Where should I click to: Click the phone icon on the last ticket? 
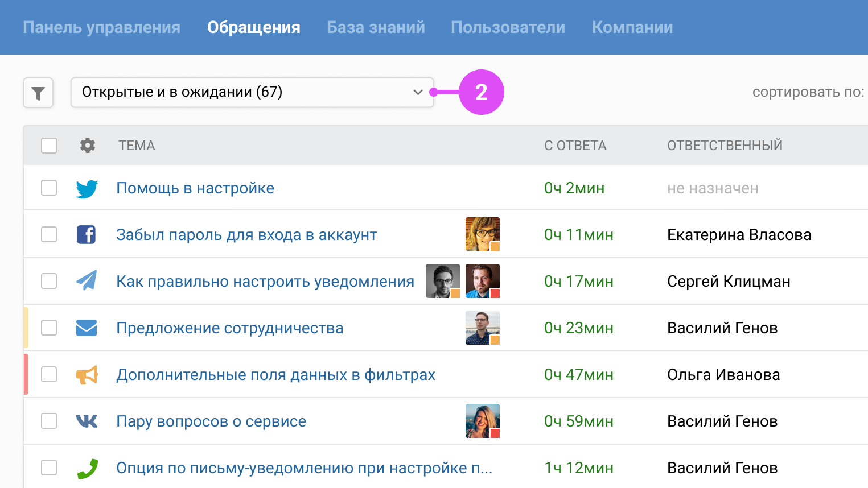(87, 468)
